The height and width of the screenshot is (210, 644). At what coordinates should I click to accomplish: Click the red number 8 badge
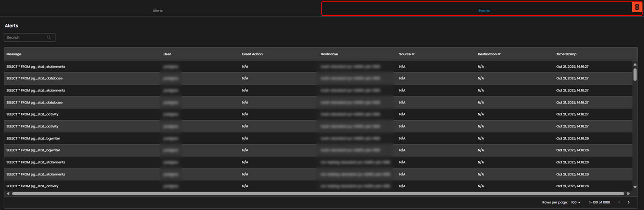(637, 7)
